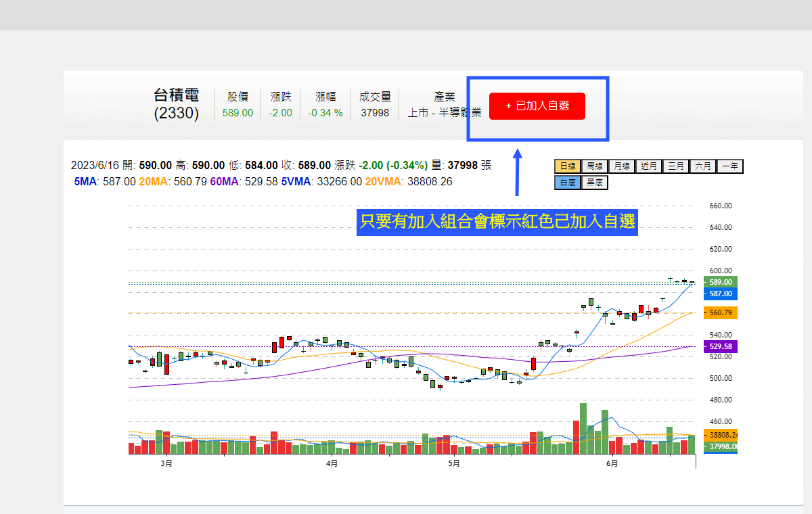Viewport: 812px width, 514px height.
Task: Click the 20MA: 560.79 indicator text
Action: [173, 181]
